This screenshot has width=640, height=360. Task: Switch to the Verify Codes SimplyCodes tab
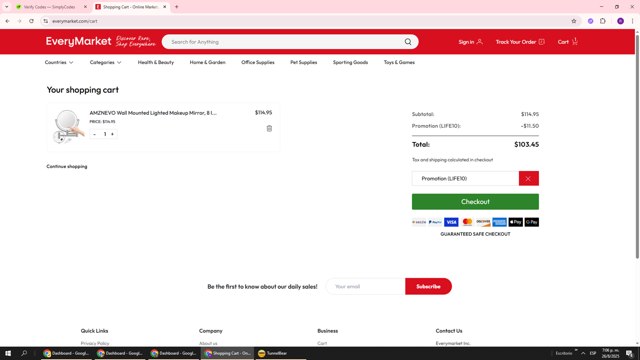(49, 7)
